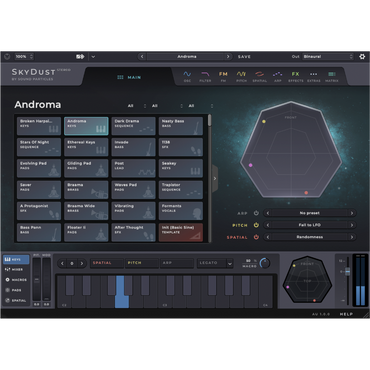Toggle the PITCH keyboard mode button
The width and height of the screenshot is (370, 370).
[x=142, y=263]
